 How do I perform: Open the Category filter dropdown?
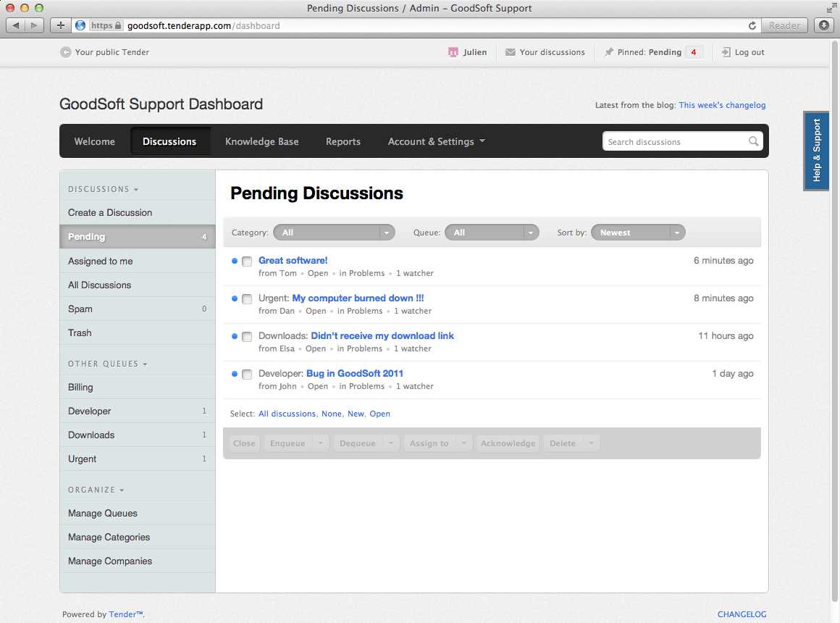(334, 232)
